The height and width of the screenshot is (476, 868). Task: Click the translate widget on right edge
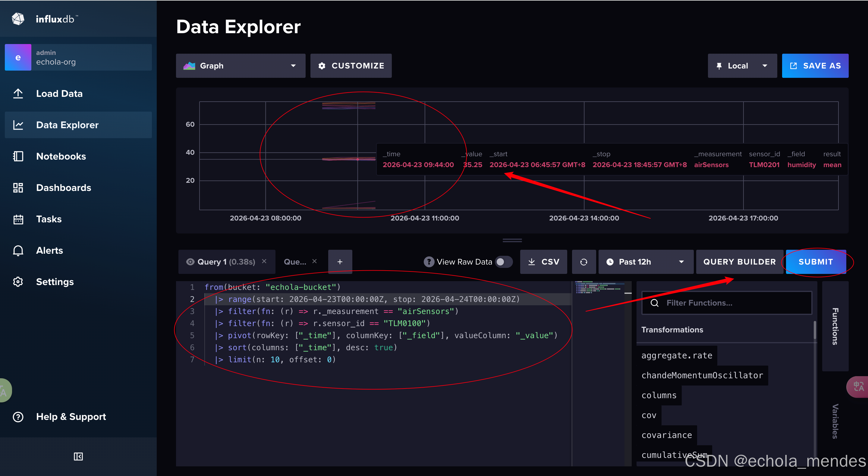click(x=857, y=387)
